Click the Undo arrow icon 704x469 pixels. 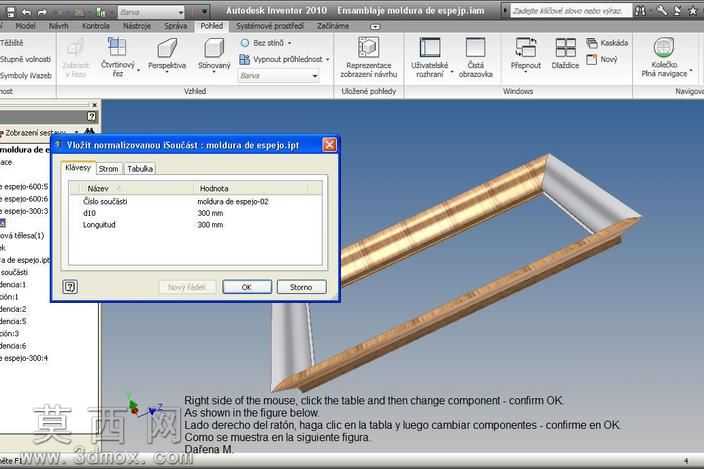26,12
